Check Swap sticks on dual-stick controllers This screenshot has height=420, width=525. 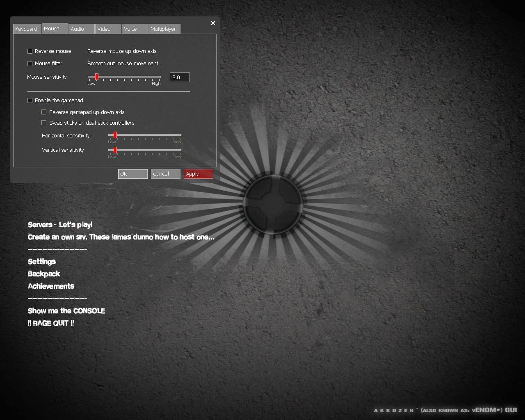coord(44,122)
